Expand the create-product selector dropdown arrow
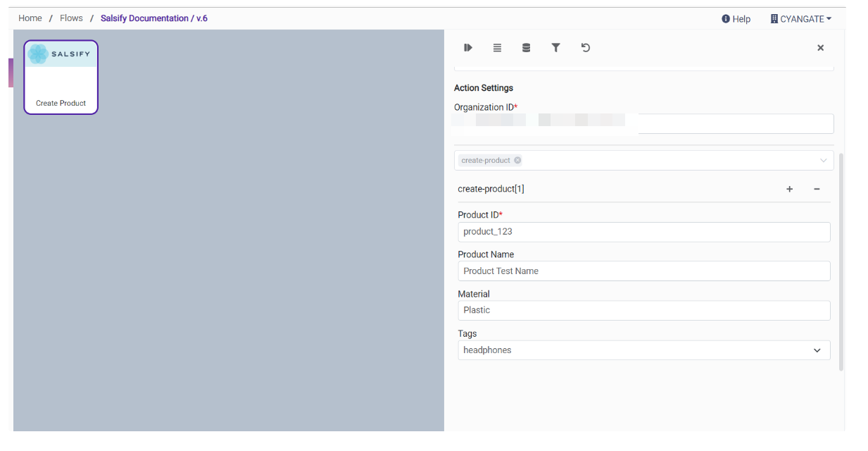This screenshot has width=868, height=451. click(823, 161)
